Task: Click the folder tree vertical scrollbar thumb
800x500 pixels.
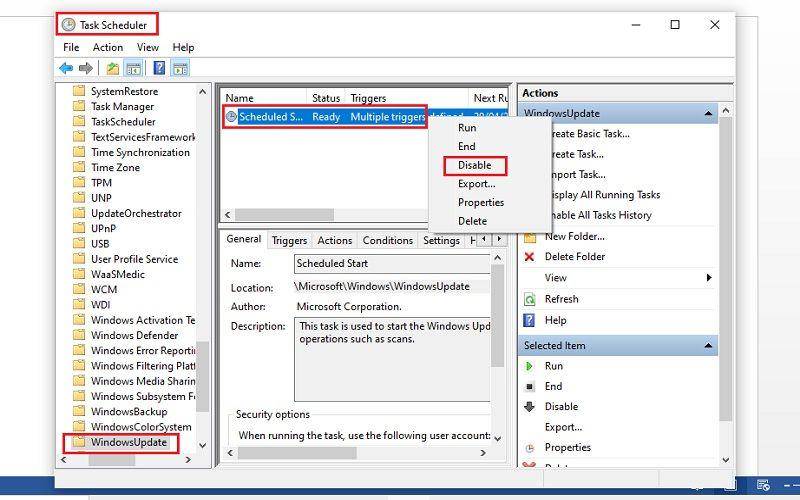Action: tap(203, 377)
